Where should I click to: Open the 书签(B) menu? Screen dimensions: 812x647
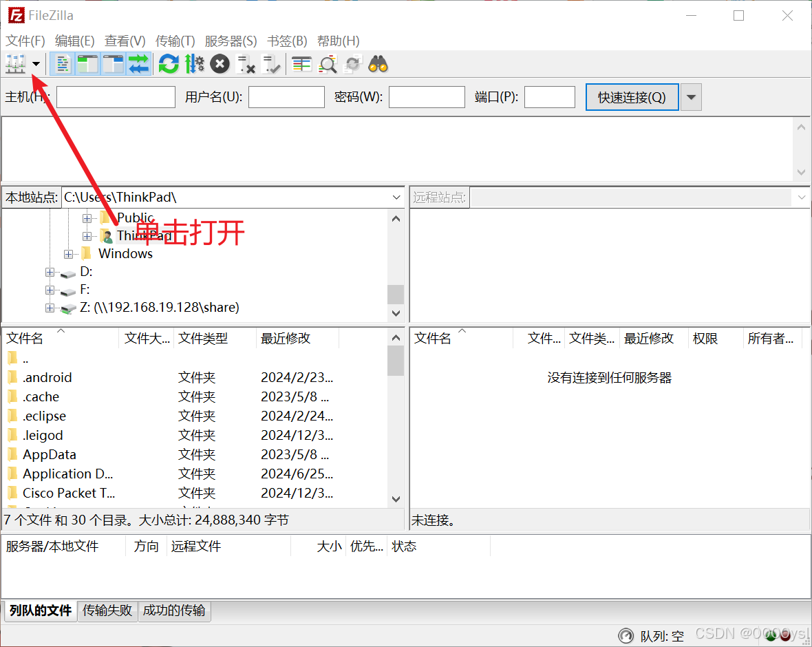[287, 41]
